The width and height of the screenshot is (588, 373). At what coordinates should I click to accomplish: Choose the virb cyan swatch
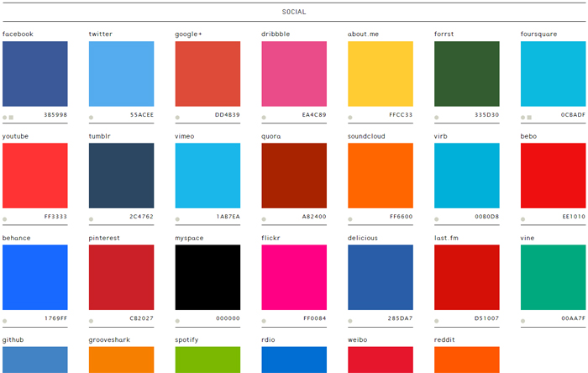467,176
